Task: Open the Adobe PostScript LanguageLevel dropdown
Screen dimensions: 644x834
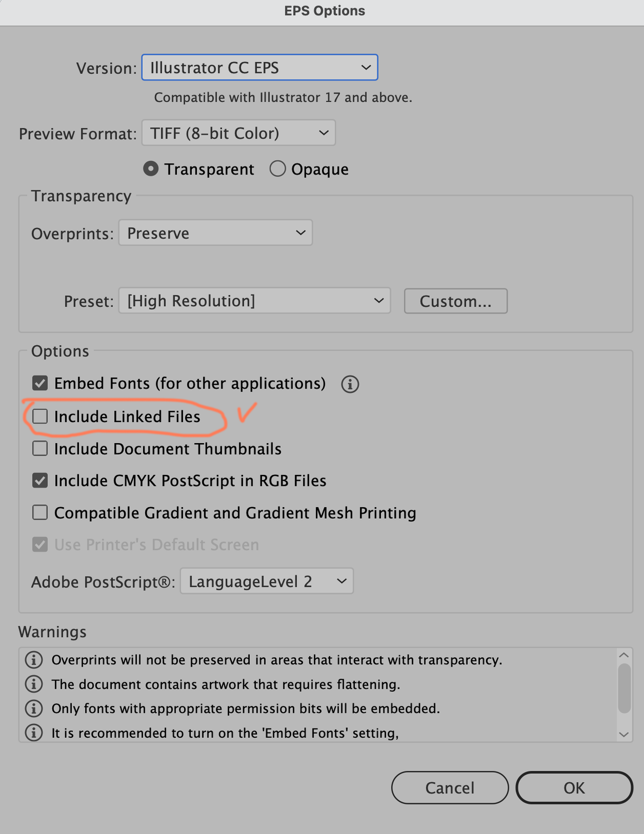Action: tap(266, 582)
